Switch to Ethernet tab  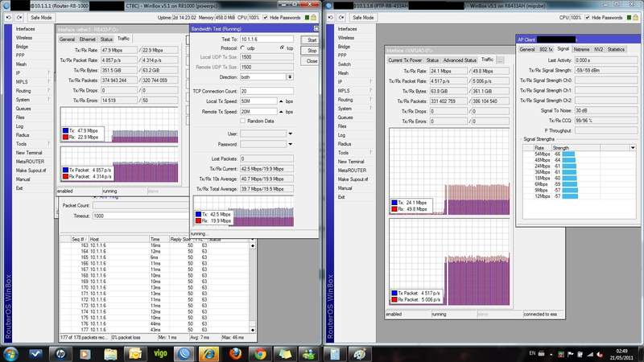[88, 39]
